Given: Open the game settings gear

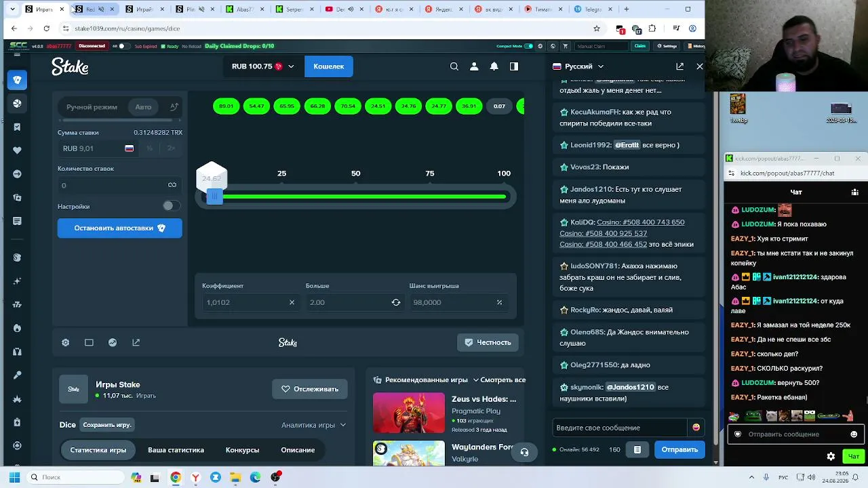Looking at the screenshot, I should pos(66,343).
